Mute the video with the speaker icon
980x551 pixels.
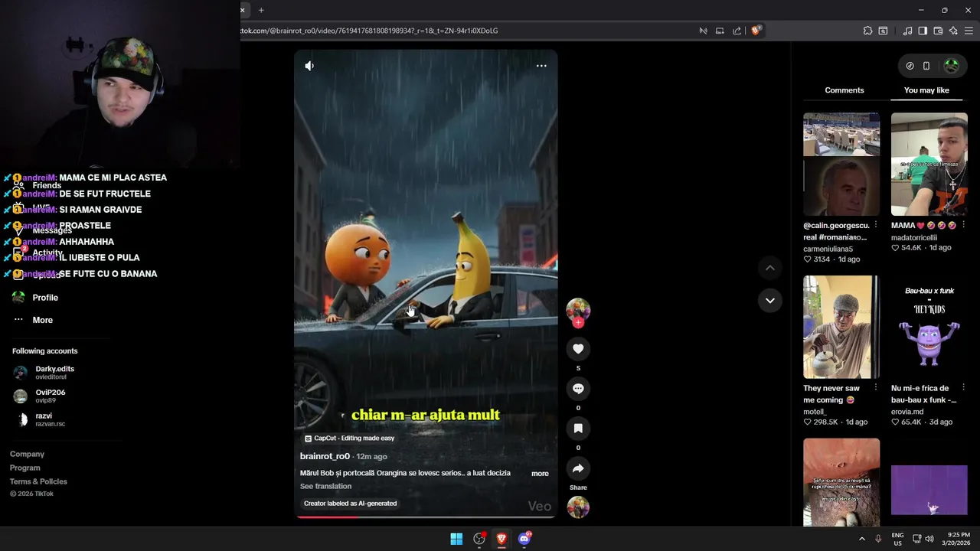(x=309, y=66)
